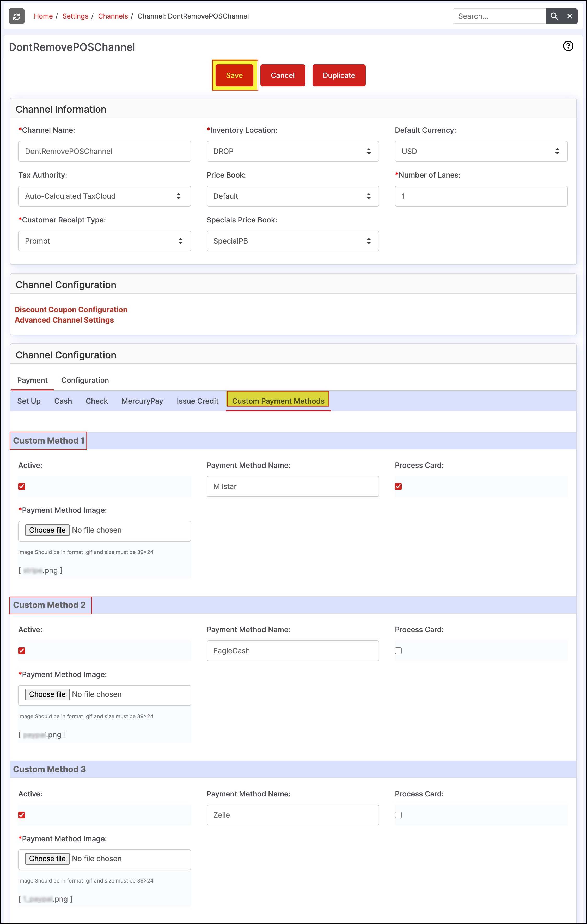This screenshot has height=924, width=587.
Task: Uncheck Active for Custom Method 1
Action: click(x=22, y=486)
